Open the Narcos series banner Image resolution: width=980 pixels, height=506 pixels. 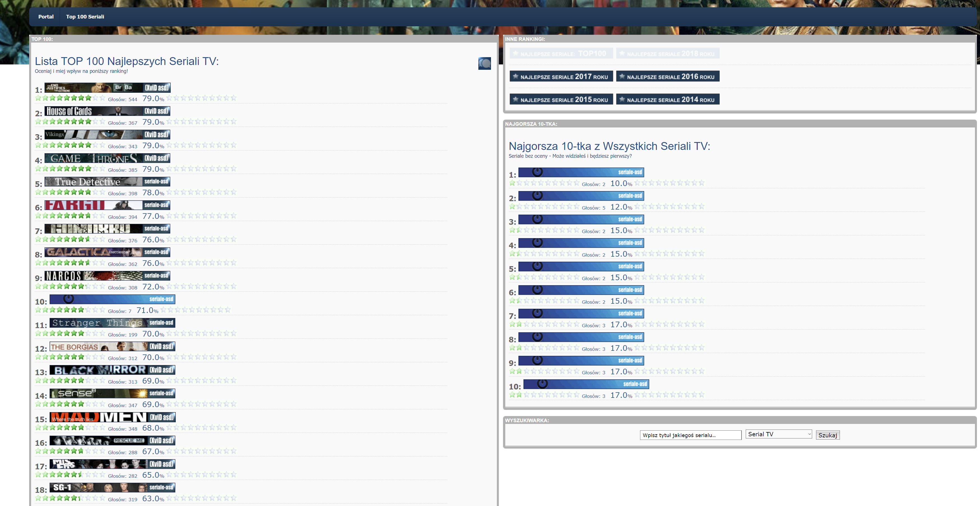[107, 276]
